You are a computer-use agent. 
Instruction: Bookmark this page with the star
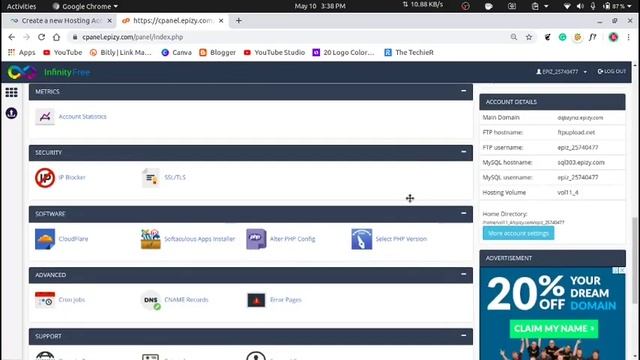529,37
